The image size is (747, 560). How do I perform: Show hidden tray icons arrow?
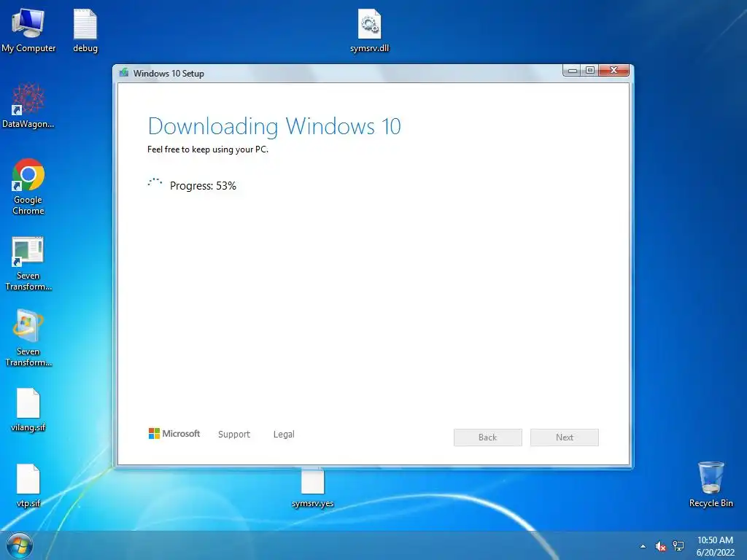(643, 546)
